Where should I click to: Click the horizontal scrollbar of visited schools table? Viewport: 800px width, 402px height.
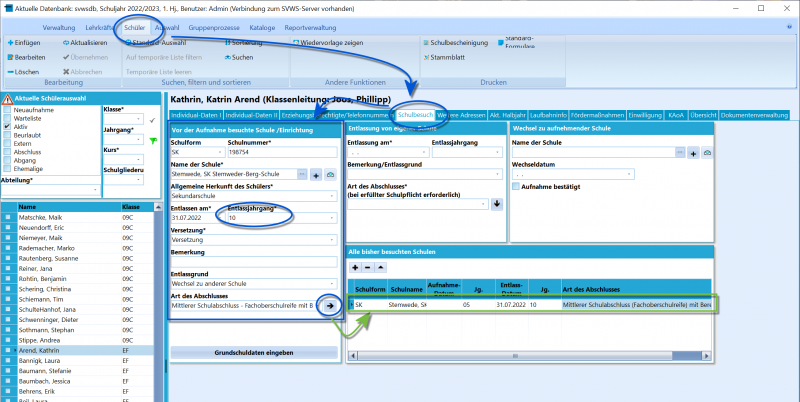point(528,356)
